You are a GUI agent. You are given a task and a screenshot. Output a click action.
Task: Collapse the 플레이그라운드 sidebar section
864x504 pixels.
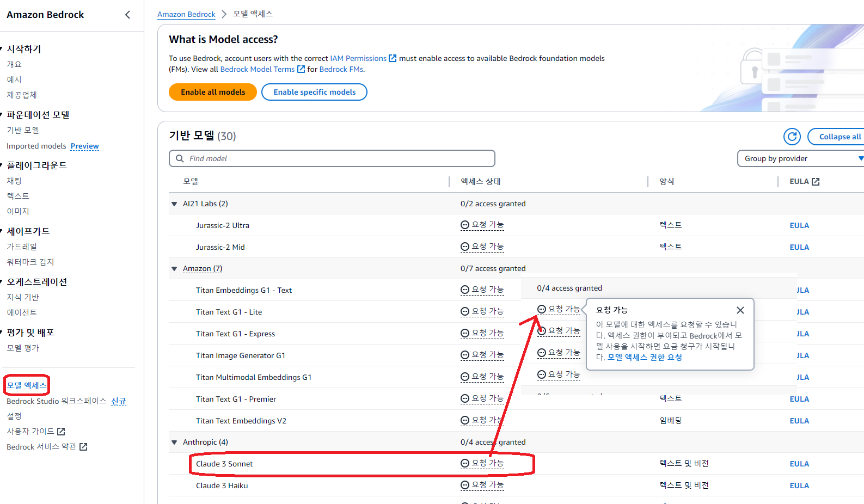[2, 165]
